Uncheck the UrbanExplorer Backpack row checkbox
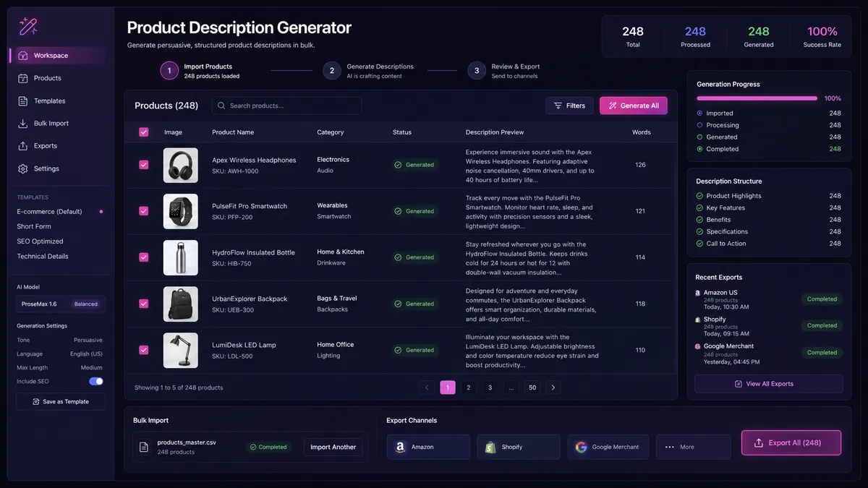This screenshot has height=488, width=868. tap(143, 304)
